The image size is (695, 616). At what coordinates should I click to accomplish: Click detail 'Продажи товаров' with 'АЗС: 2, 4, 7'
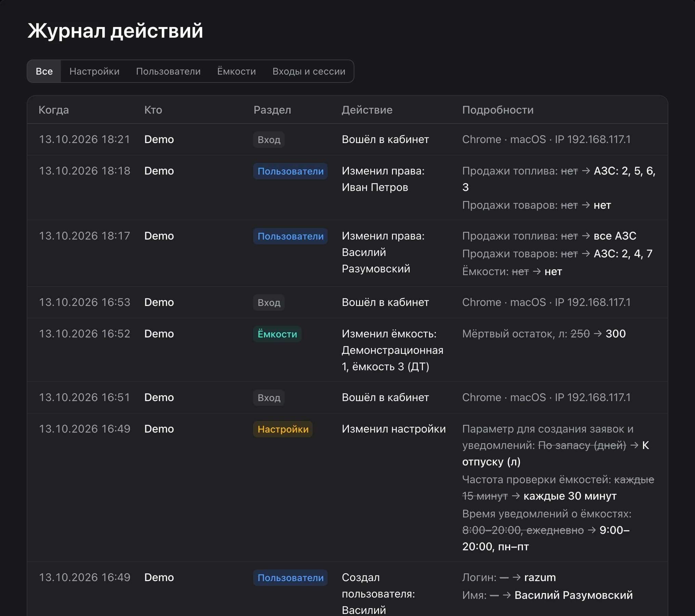557,254
